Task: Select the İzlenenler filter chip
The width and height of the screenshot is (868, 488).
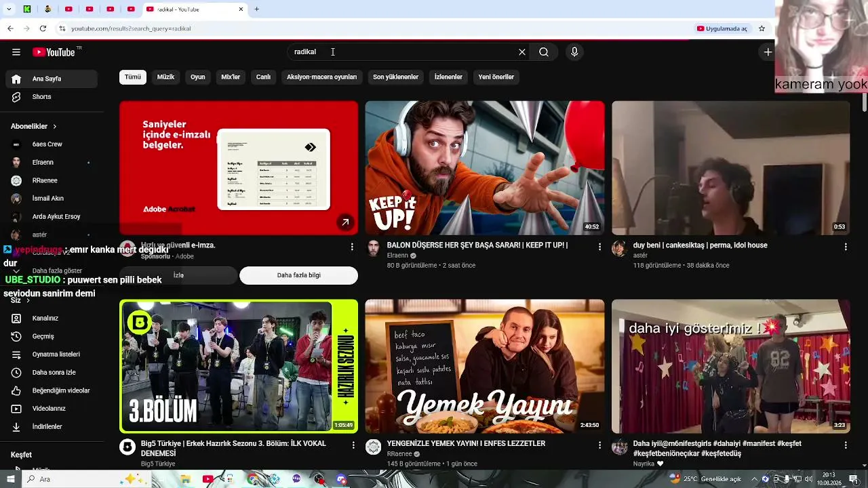Action: (448, 77)
